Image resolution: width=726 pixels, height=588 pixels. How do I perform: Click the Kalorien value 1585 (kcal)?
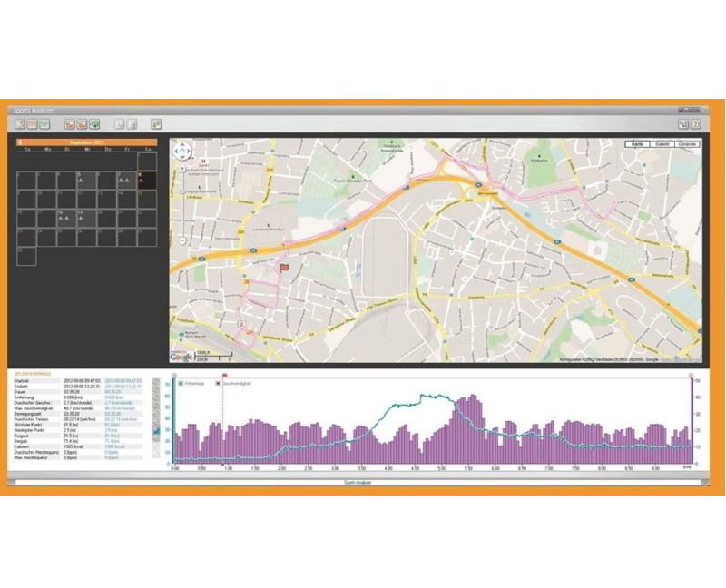(74, 447)
